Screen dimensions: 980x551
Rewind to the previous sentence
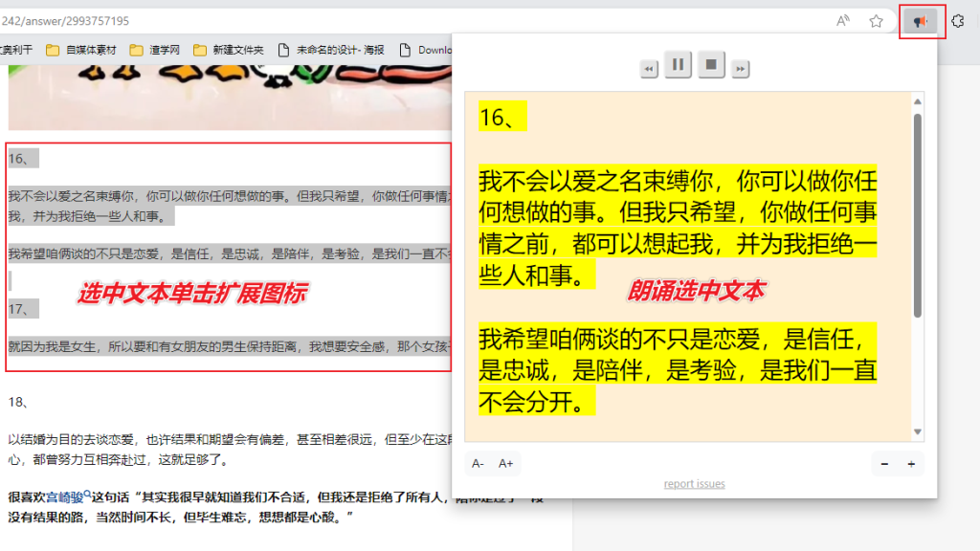click(x=649, y=66)
